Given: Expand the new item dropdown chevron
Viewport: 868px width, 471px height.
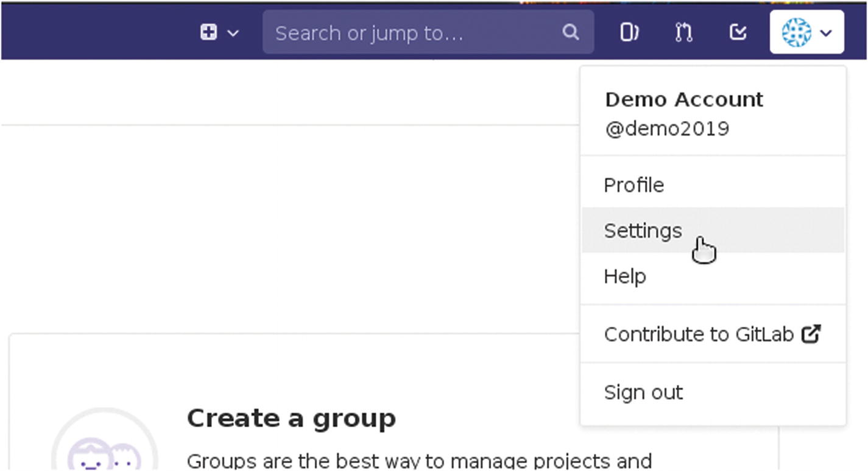Looking at the screenshot, I should tap(233, 33).
